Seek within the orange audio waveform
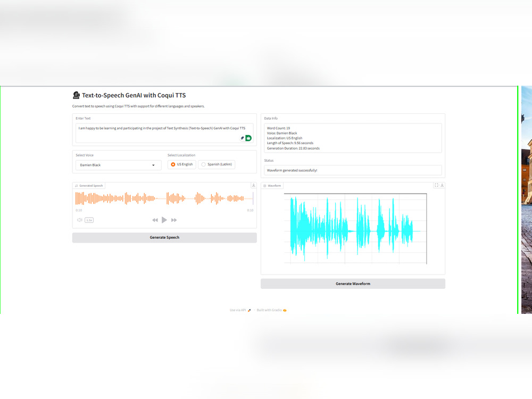 coord(164,198)
